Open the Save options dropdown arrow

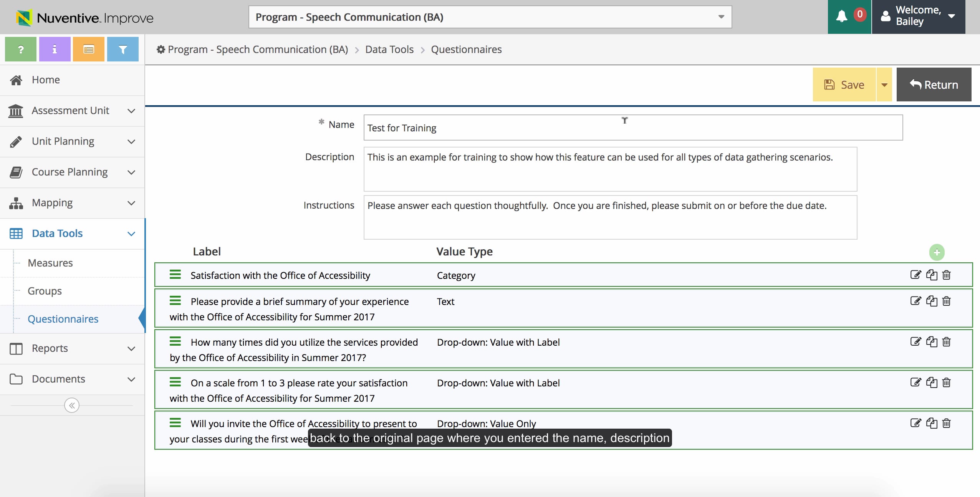click(884, 84)
